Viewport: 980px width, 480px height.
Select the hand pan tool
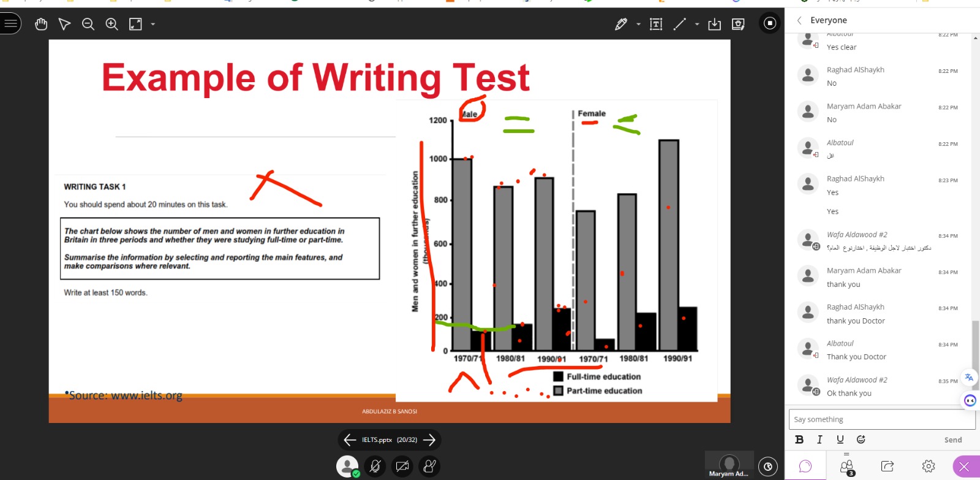[41, 24]
